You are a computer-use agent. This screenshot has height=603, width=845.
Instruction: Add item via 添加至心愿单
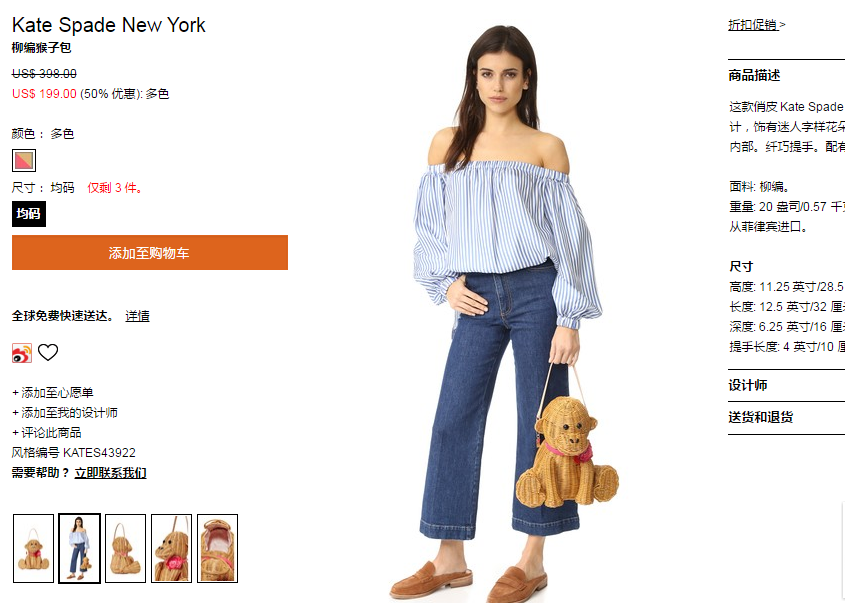[x=53, y=393]
